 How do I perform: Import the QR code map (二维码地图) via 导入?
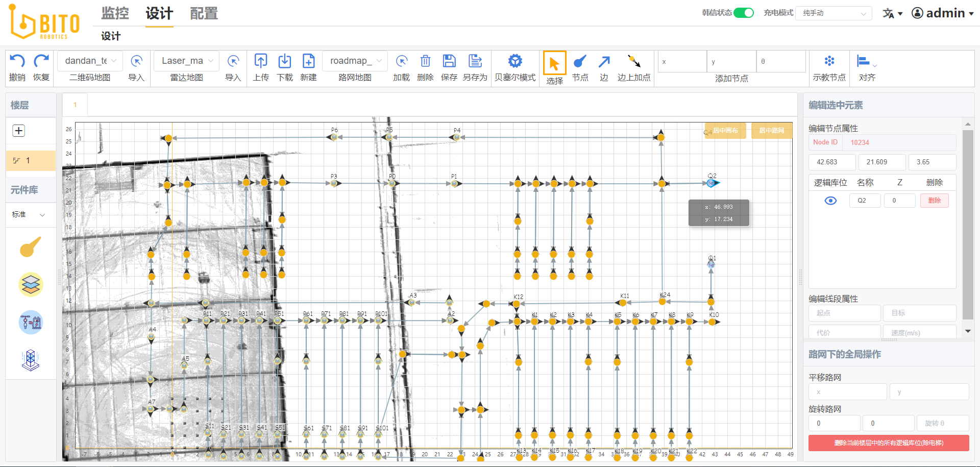pos(136,62)
